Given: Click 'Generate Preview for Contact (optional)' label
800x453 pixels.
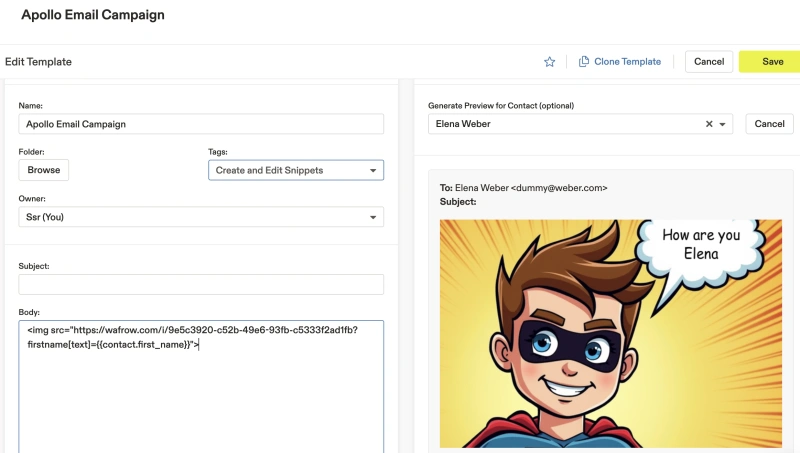Looking at the screenshot, I should (x=501, y=106).
